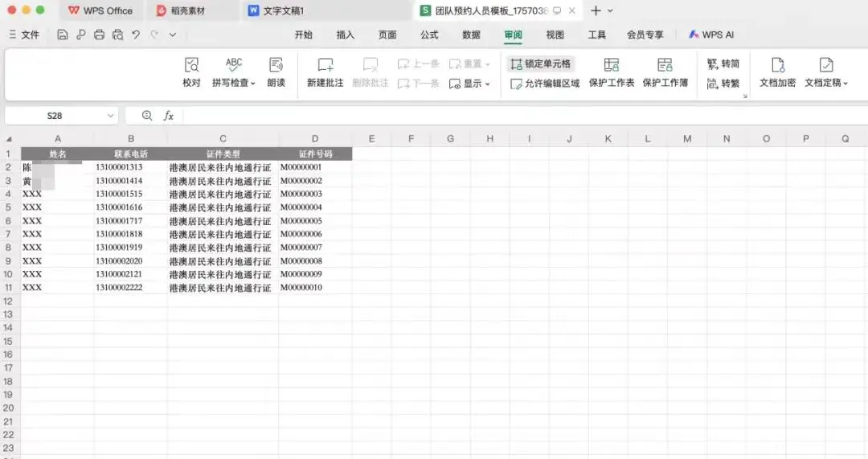Click the export PDF icon beside save
This screenshot has width=868, height=459.
(x=81, y=35)
